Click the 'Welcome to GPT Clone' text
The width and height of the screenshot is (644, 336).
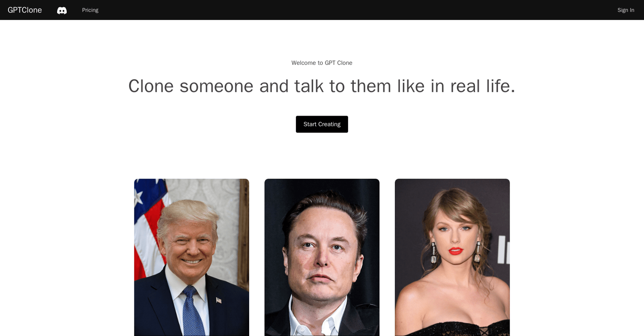point(322,63)
